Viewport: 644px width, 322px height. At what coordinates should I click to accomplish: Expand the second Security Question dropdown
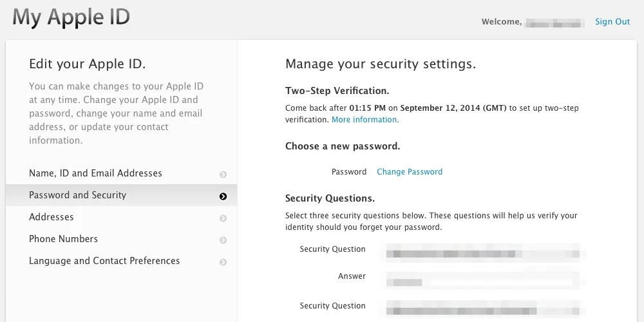pos(482,307)
